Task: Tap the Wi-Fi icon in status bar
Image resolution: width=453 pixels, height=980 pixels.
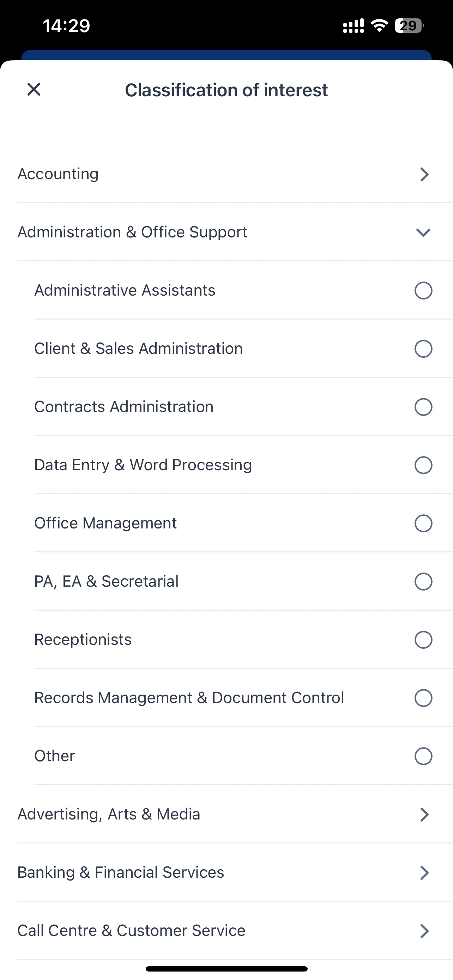Action: pyautogui.click(x=379, y=25)
